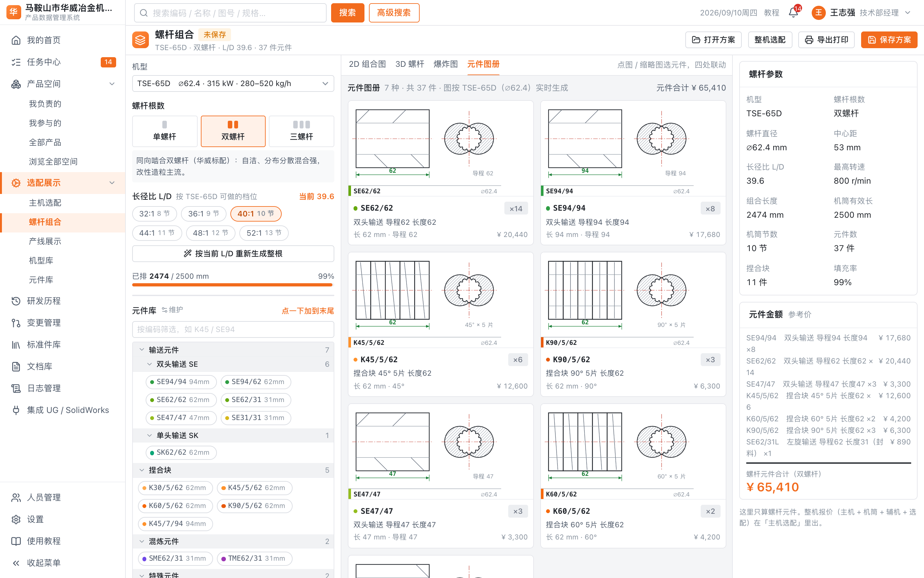Screen dimensions: 924x578
Task: Click the 集成 UG / SolidWorks plug icon
Action: coord(16,410)
